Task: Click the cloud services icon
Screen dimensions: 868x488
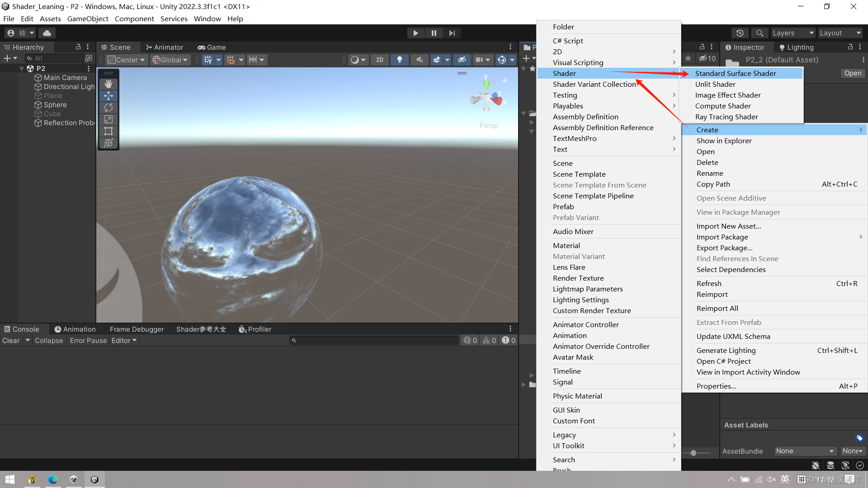Action: tap(47, 33)
